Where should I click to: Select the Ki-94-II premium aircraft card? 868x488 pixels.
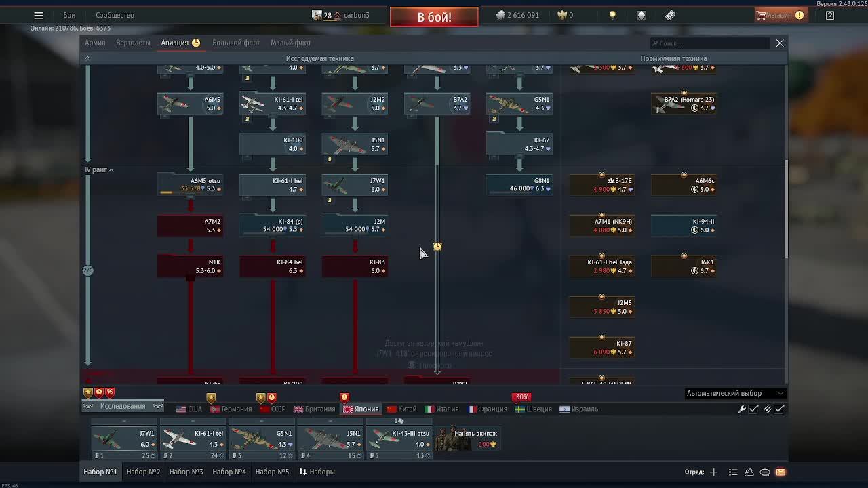click(684, 226)
